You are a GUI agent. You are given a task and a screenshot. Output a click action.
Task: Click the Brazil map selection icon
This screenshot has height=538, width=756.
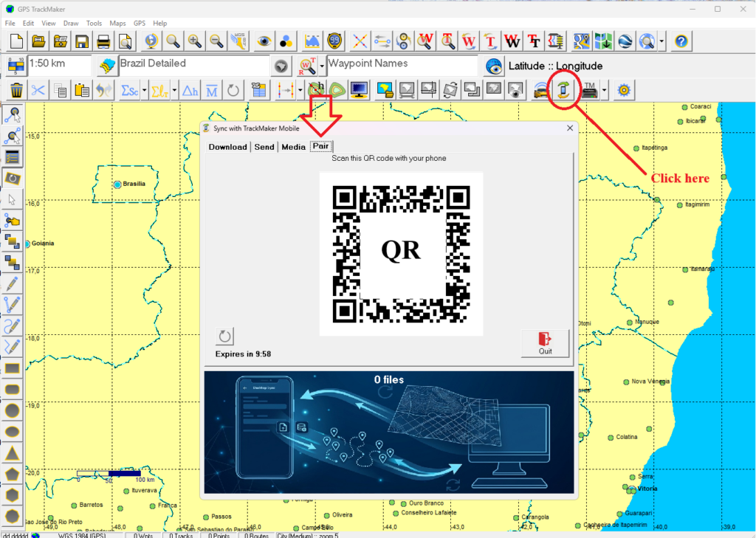[107, 66]
